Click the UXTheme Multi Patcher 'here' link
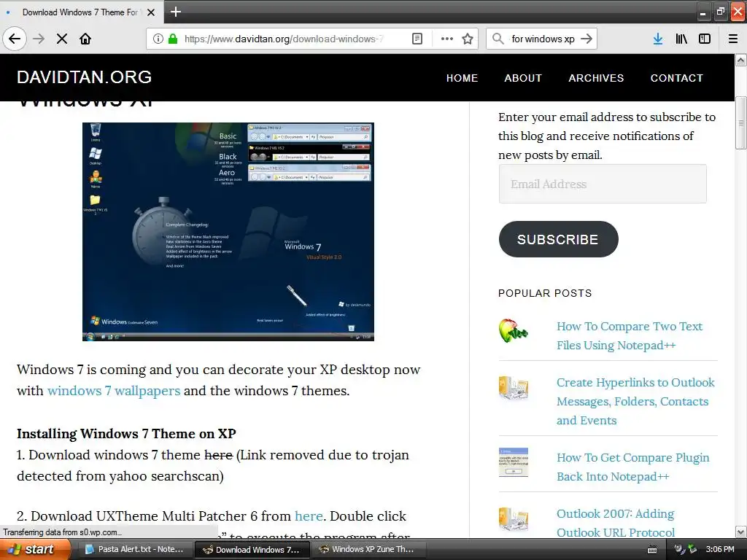Image resolution: width=747 pixels, height=560 pixels. [309, 516]
